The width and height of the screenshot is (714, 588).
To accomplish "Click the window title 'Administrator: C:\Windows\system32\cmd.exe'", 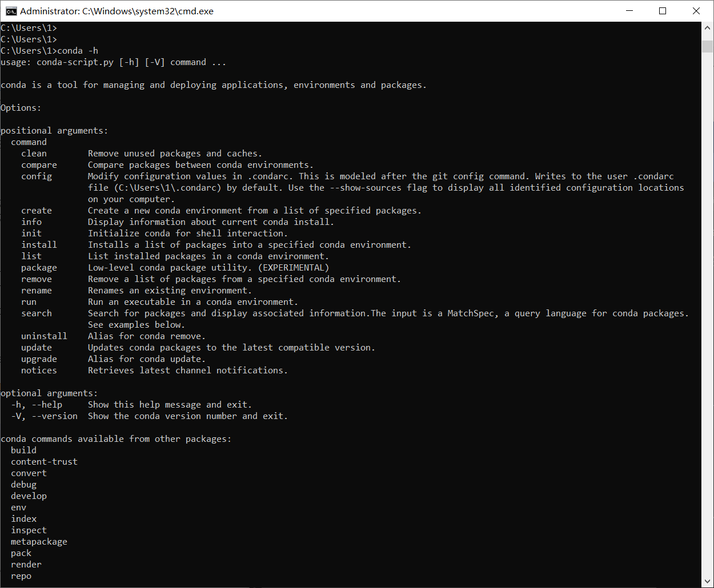I will point(117,11).
